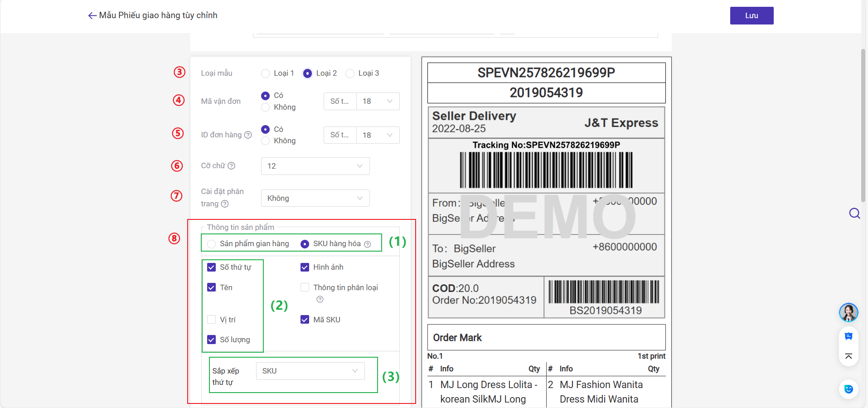Click help icon next to Cỡ chữ
This screenshot has width=868, height=408.
tap(231, 166)
